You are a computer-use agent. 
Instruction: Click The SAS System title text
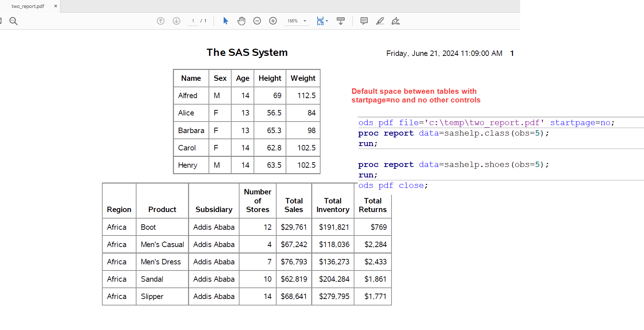pyautogui.click(x=247, y=53)
